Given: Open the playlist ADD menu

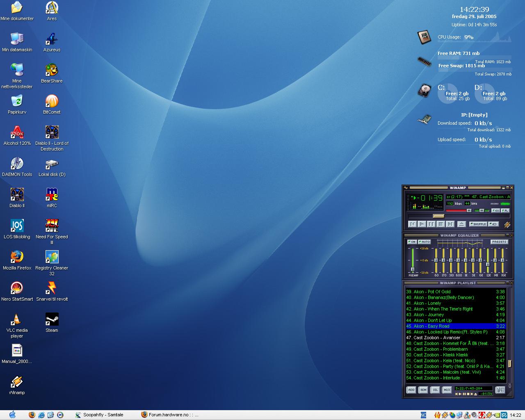Looking at the screenshot, I should coord(411,390).
